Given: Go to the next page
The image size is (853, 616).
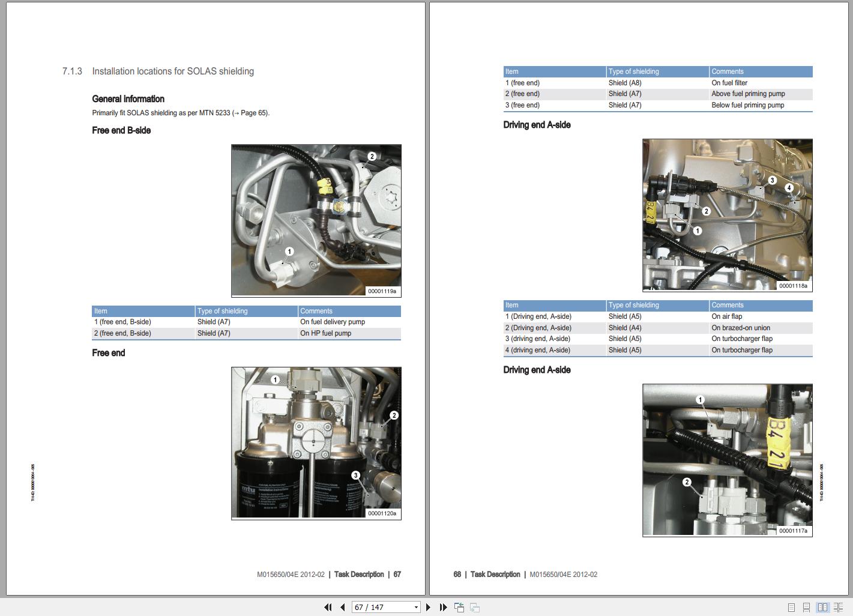Looking at the screenshot, I should 428,607.
